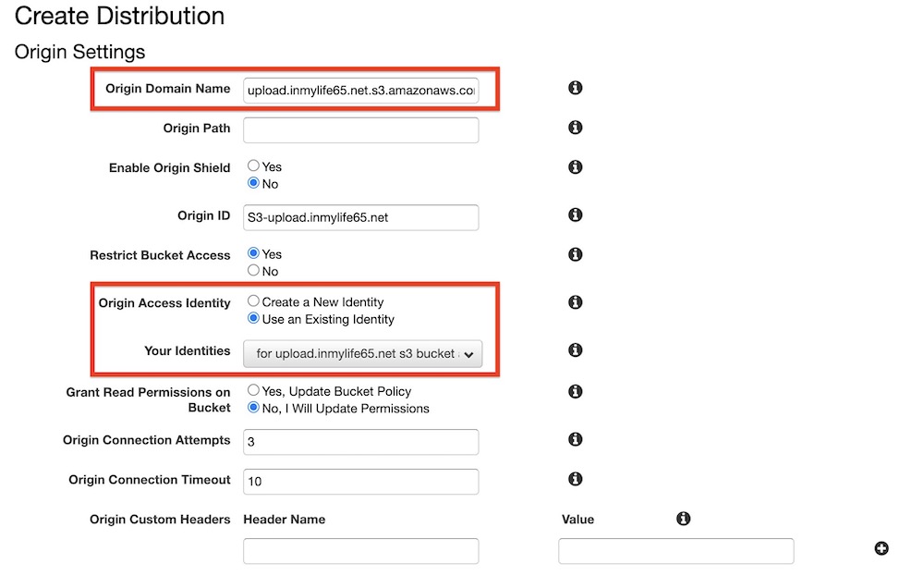Click into the Origin Path field

(360, 130)
